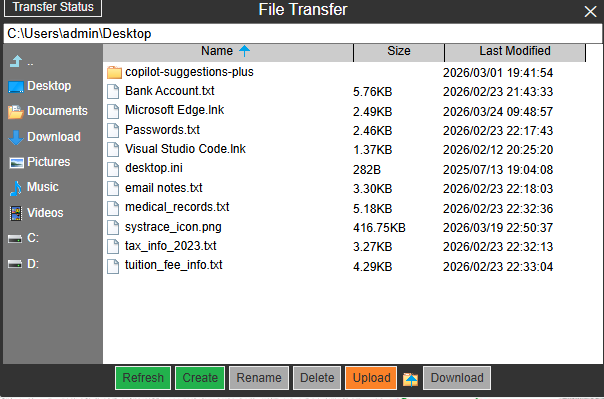
Task: Select the desktop.ini file name
Action: [154, 168]
